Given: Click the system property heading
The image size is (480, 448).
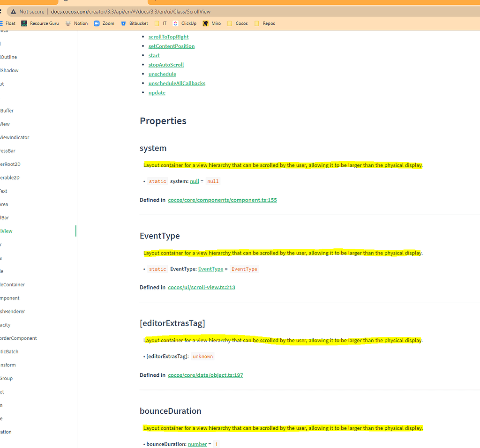Looking at the screenshot, I should [x=153, y=148].
